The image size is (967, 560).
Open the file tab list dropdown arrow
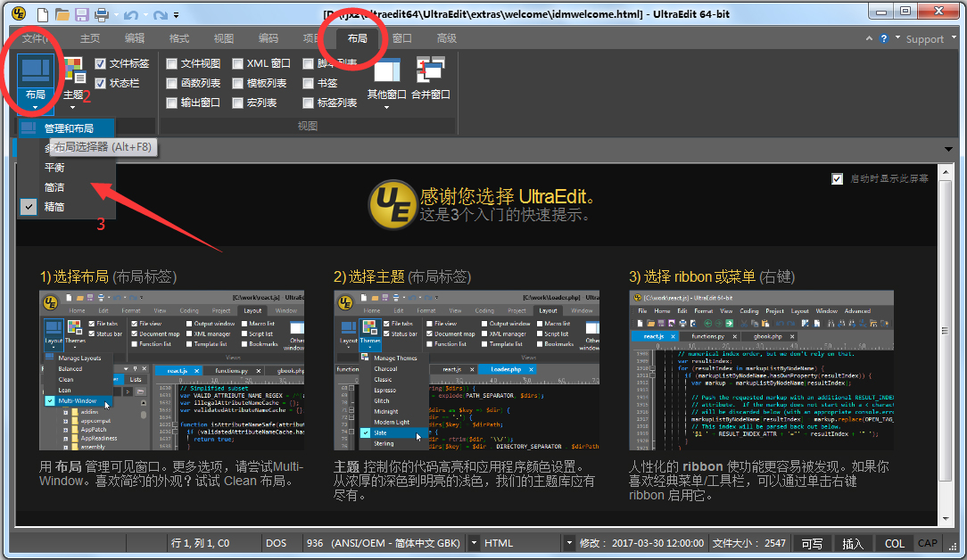point(948,149)
